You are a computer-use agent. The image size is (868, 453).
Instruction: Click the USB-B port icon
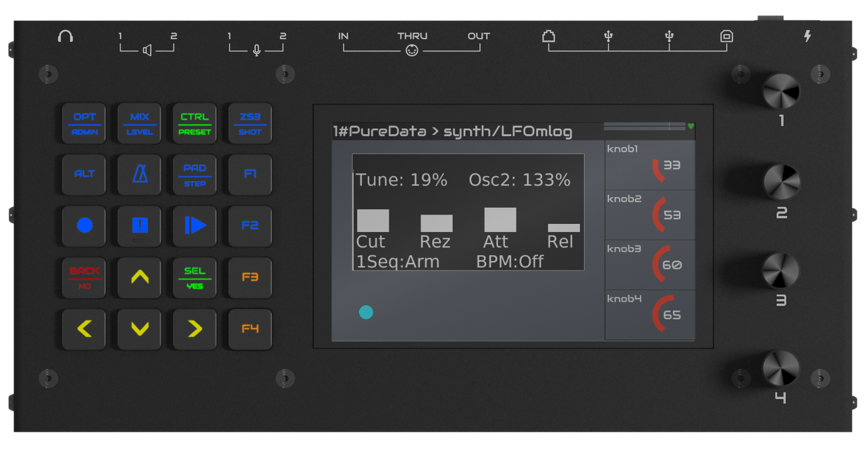tap(726, 37)
